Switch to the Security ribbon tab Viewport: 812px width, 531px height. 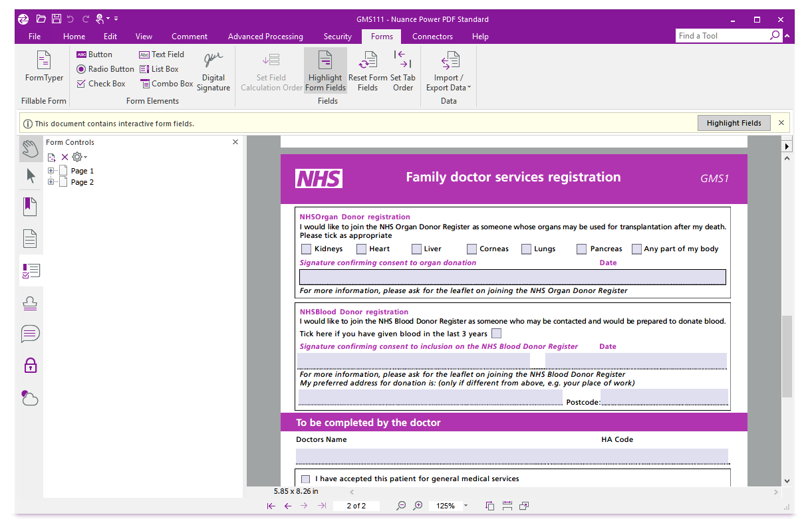[337, 37]
